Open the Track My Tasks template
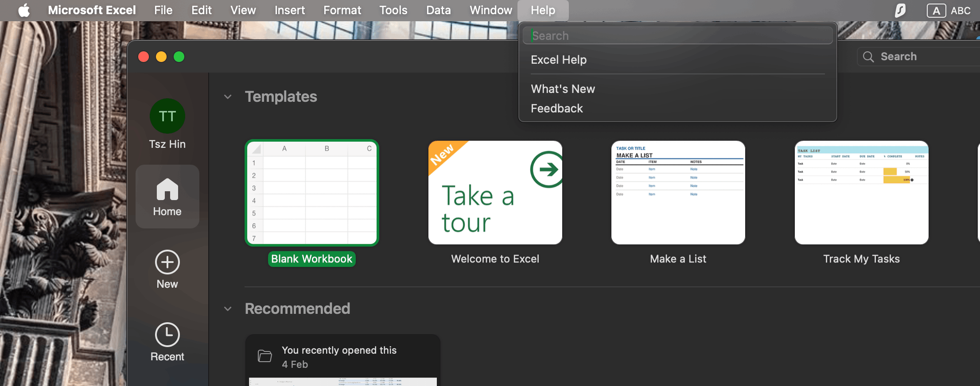Screen dimensions: 980x386 (862, 193)
